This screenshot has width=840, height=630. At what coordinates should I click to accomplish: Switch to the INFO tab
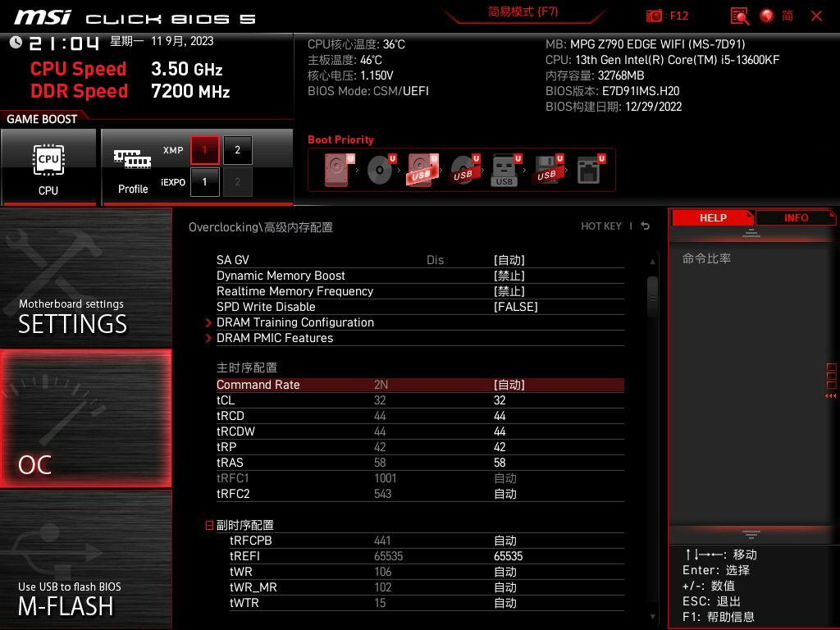click(x=796, y=217)
